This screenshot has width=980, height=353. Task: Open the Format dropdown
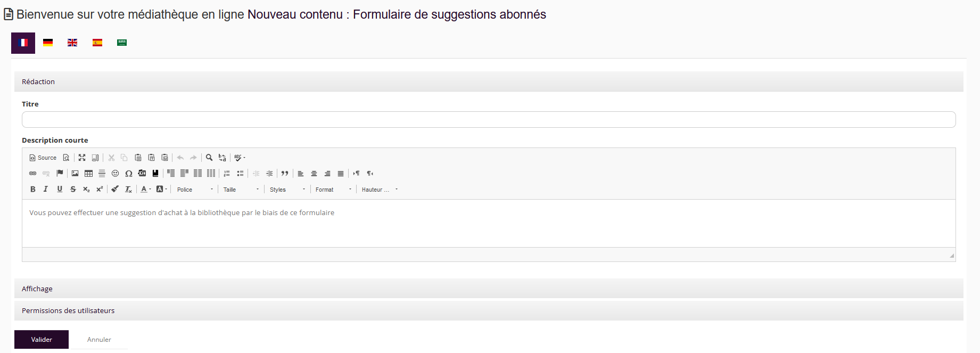tap(333, 190)
